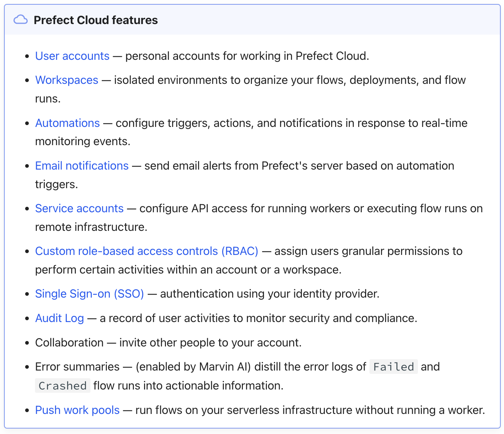
Task: Click the Failed inline code snippet
Action: pos(393,367)
